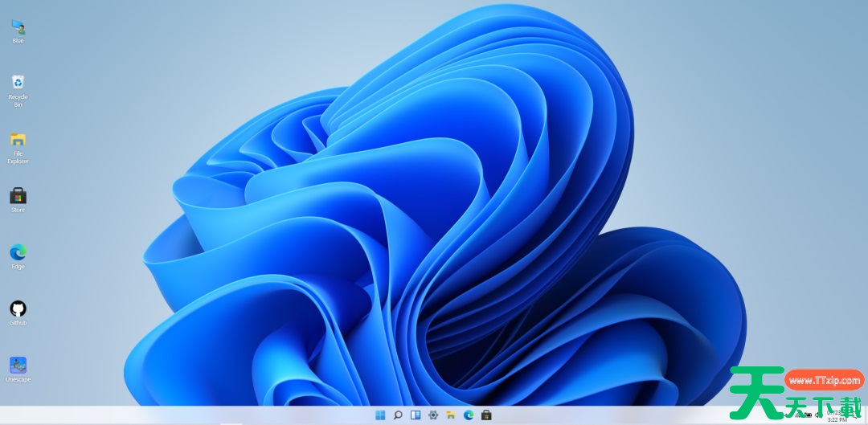Select the Unescape desktop icon

pyautogui.click(x=18, y=366)
